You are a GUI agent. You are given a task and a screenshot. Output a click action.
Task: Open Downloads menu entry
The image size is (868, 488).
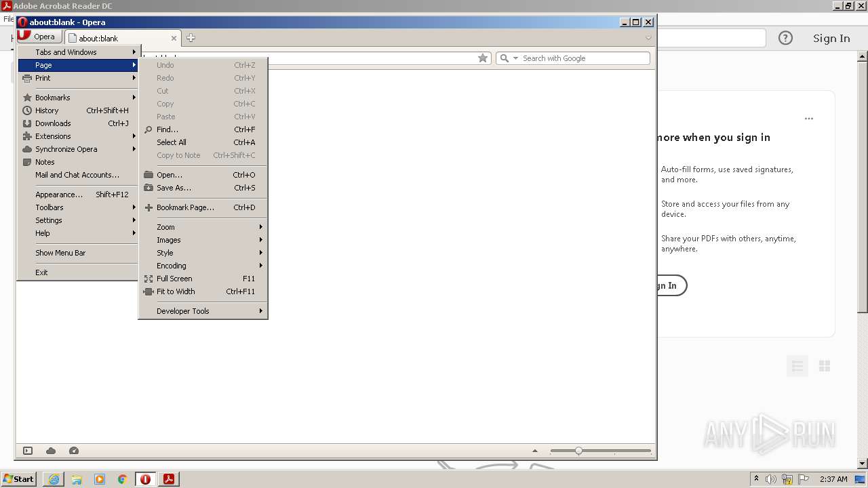[x=79, y=123]
